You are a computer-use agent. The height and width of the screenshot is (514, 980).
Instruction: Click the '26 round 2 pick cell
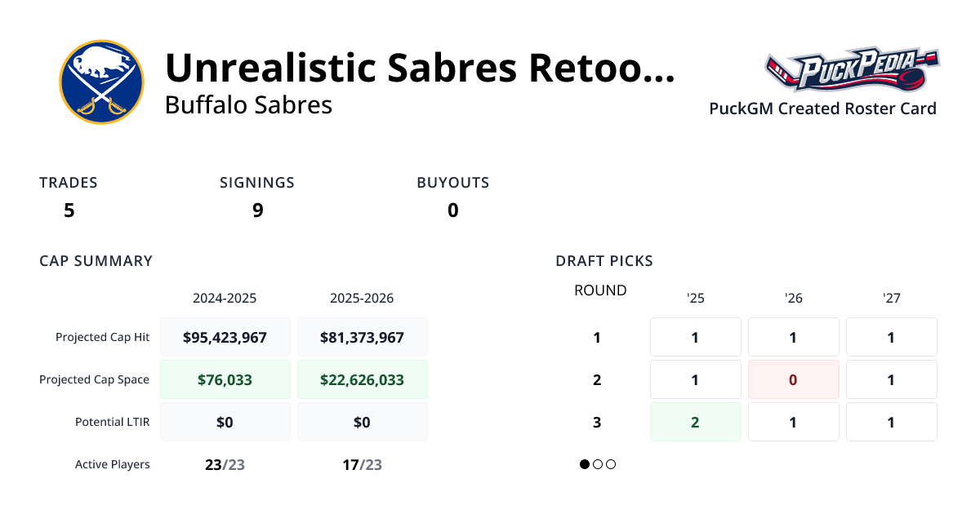point(793,379)
